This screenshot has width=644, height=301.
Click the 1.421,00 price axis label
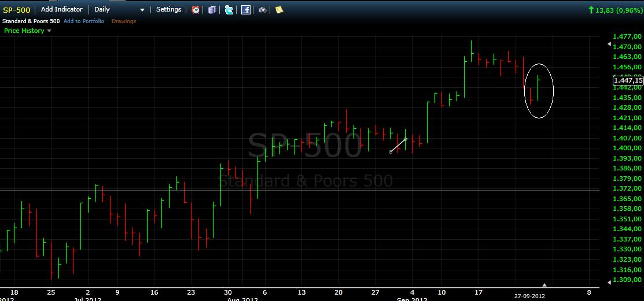(x=627, y=118)
